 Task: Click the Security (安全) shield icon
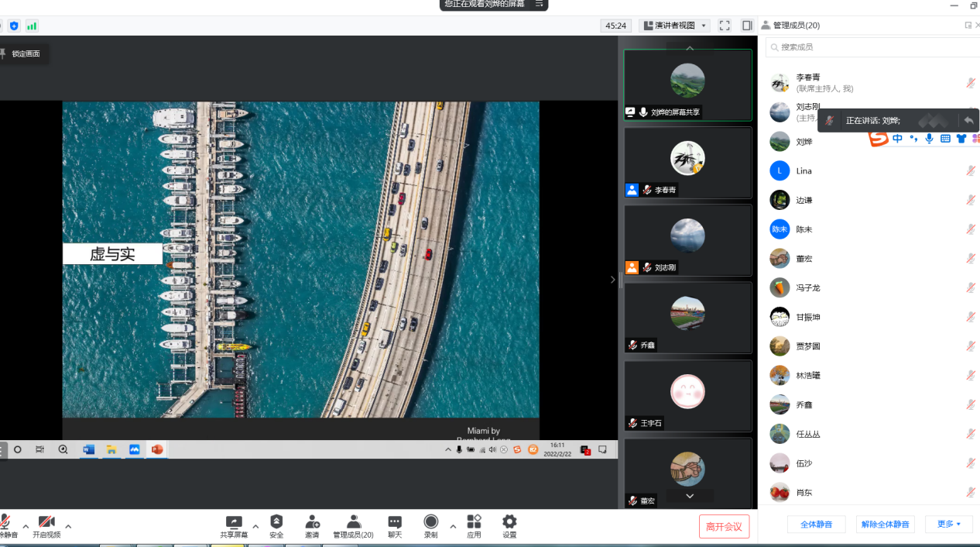tap(276, 525)
